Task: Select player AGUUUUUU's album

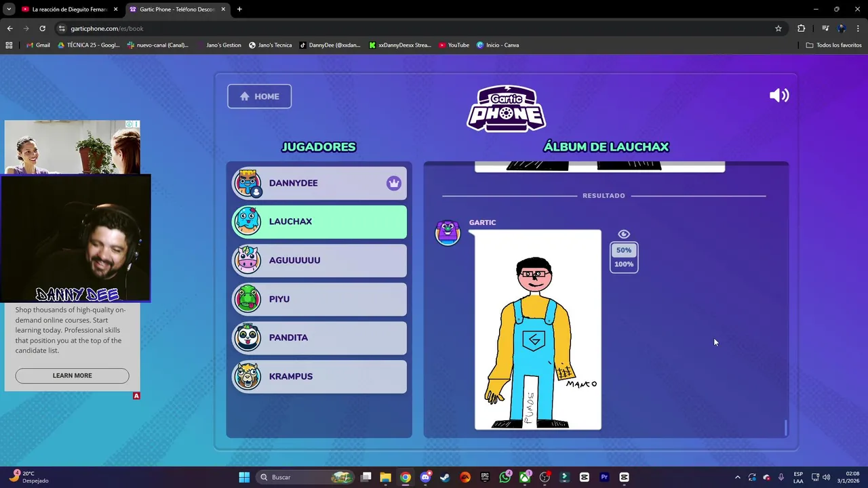Action: pos(319,260)
